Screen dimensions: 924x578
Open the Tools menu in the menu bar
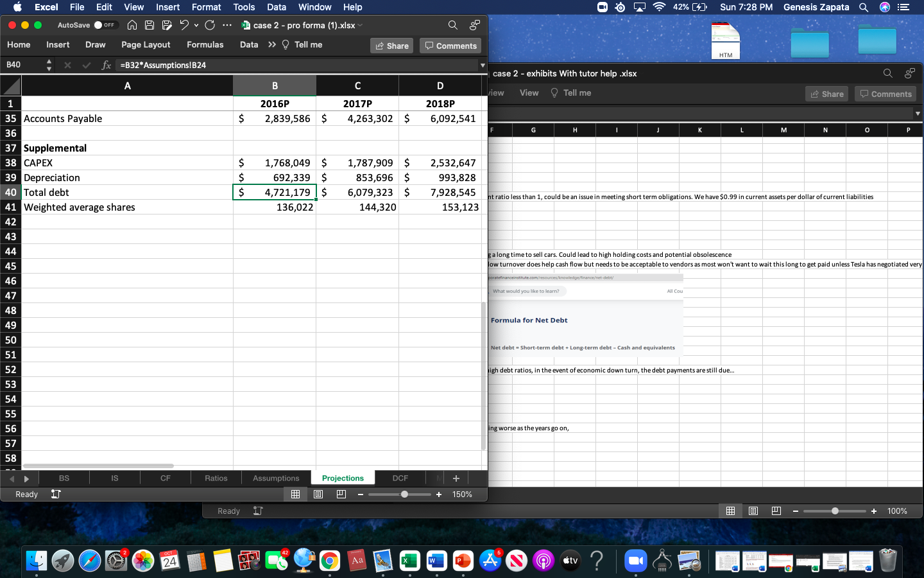tap(244, 7)
